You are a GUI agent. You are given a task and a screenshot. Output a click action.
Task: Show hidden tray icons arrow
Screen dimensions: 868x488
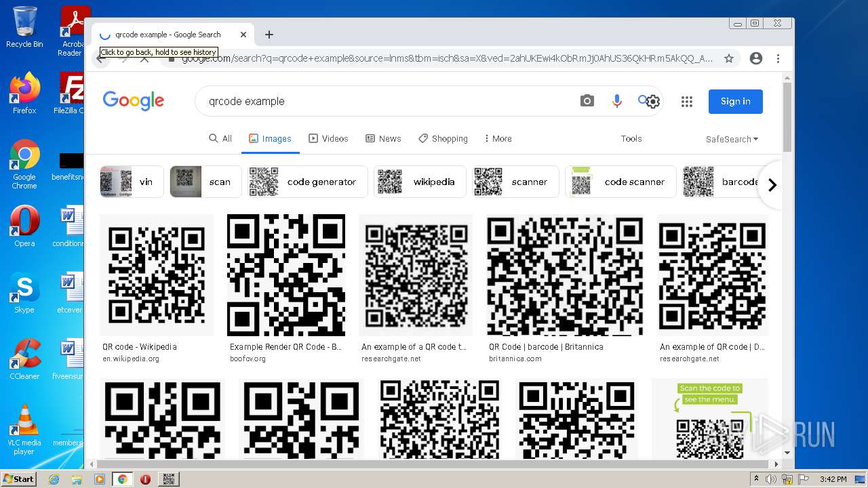click(756, 479)
